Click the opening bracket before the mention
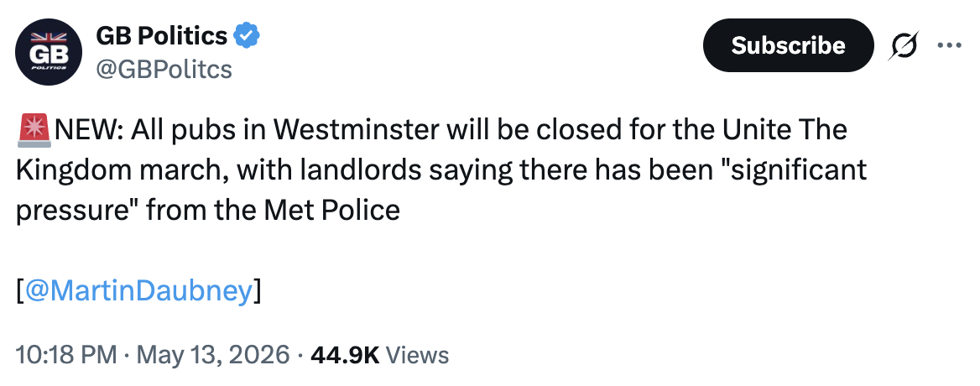The width and height of the screenshot is (980, 386). pos(21,291)
